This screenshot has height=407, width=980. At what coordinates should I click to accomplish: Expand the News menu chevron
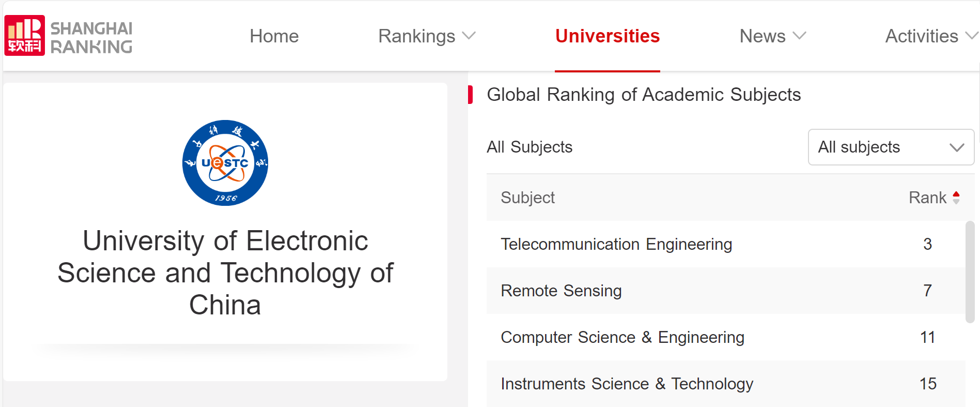[x=799, y=36]
